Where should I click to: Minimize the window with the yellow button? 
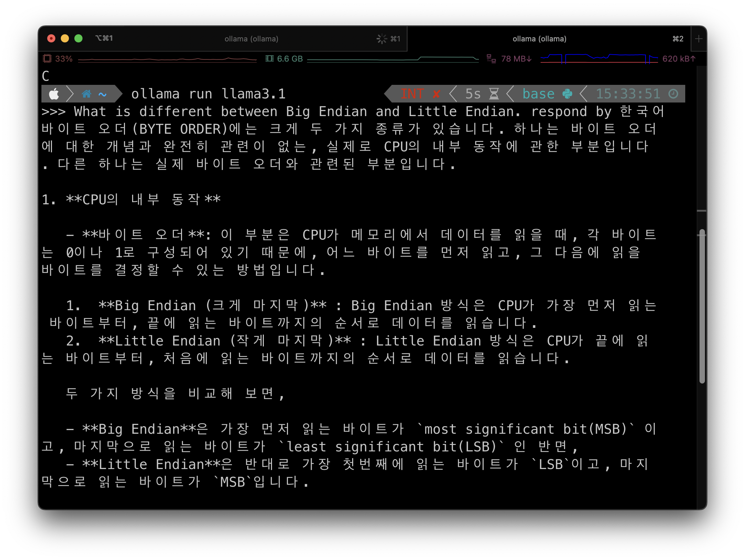point(65,38)
